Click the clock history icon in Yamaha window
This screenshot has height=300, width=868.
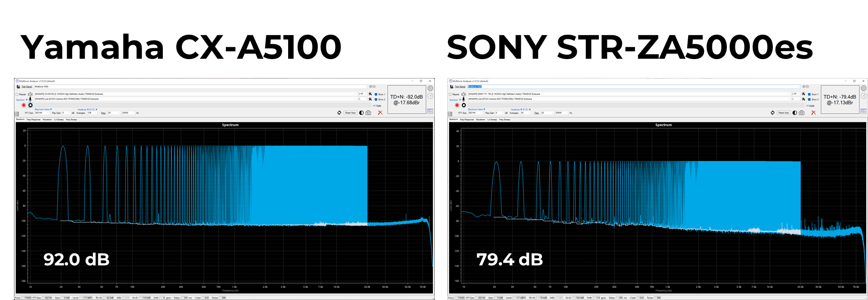pos(431,96)
